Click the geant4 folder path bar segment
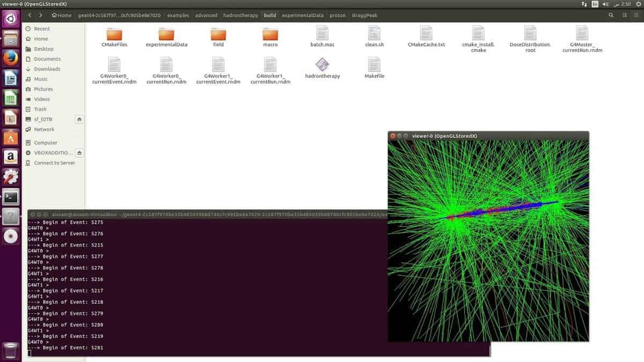The width and height of the screenshot is (644, 362). [x=120, y=16]
